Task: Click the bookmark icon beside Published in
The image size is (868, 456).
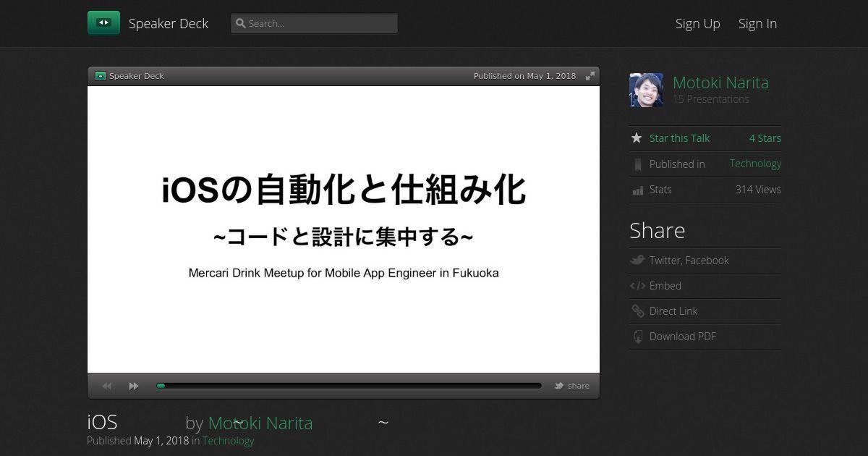Action: [637, 164]
